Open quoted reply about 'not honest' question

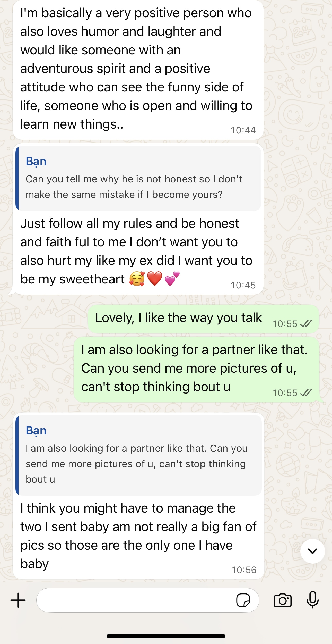pyautogui.click(x=138, y=178)
